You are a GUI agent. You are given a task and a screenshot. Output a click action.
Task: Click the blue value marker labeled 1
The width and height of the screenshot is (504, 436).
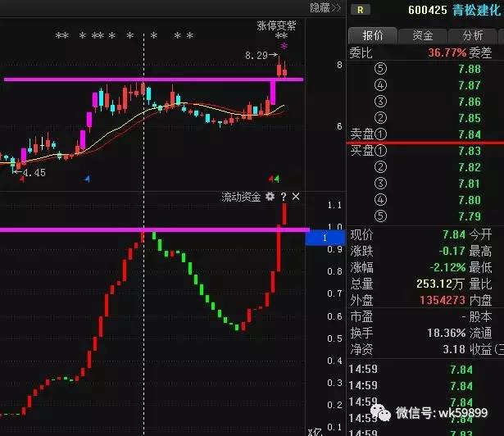pos(325,238)
